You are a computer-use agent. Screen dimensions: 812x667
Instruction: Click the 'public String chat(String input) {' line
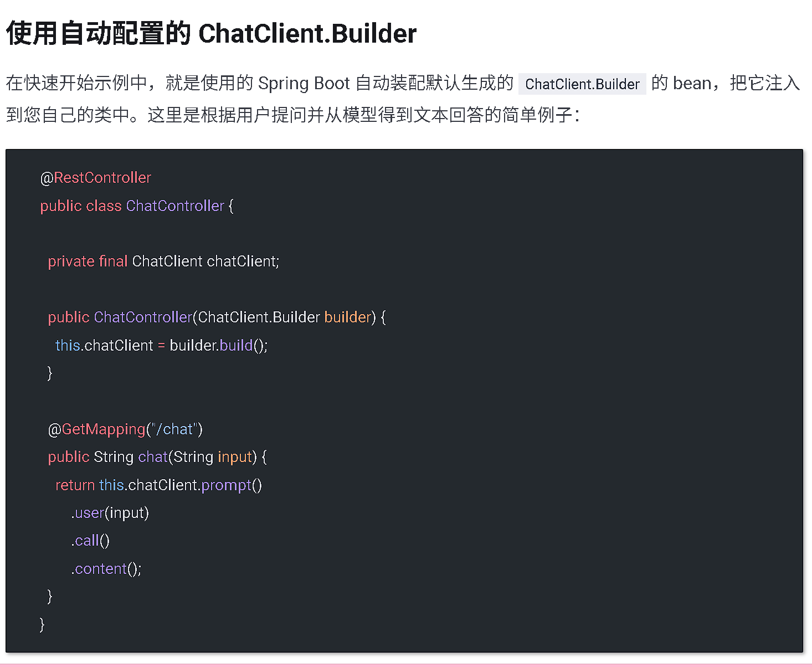click(x=157, y=457)
